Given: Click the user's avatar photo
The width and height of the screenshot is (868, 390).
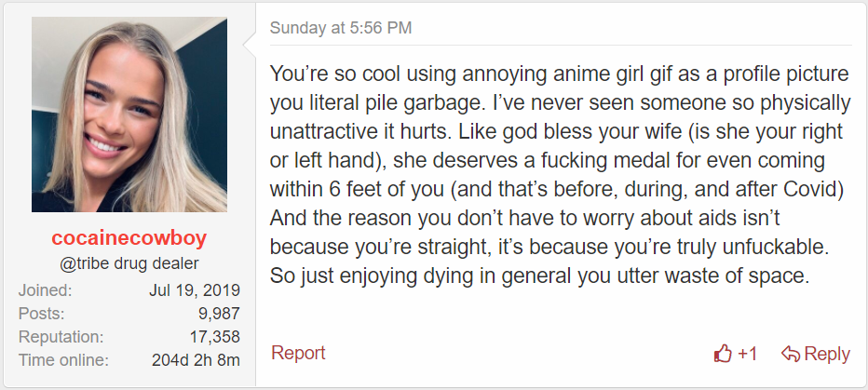Looking at the screenshot, I should (x=129, y=114).
